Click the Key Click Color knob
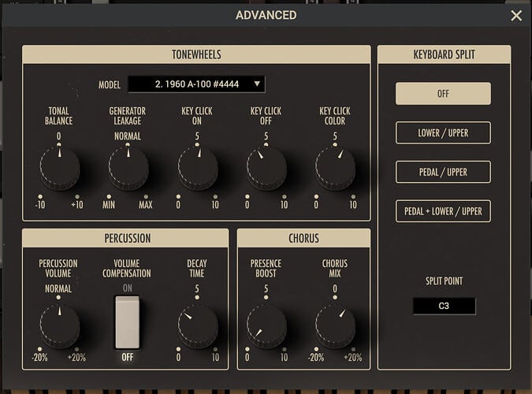Viewport: 532px width, 394px height. click(x=336, y=168)
